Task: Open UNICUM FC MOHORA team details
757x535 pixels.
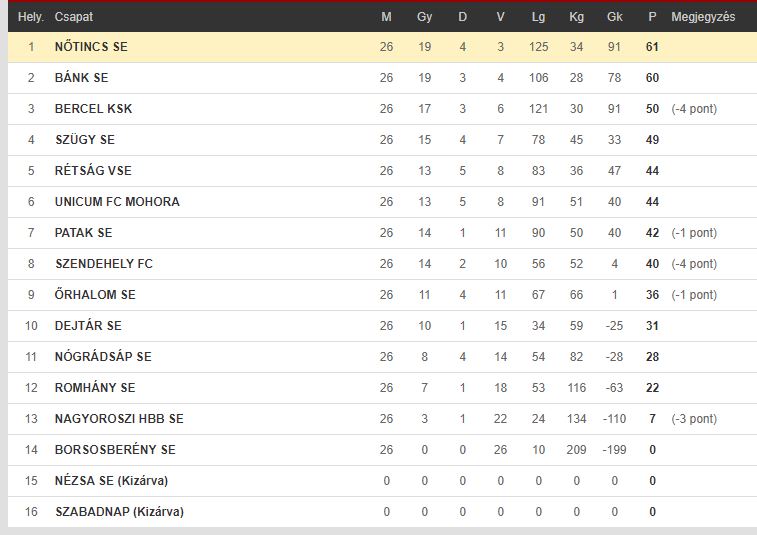Action: point(117,201)
